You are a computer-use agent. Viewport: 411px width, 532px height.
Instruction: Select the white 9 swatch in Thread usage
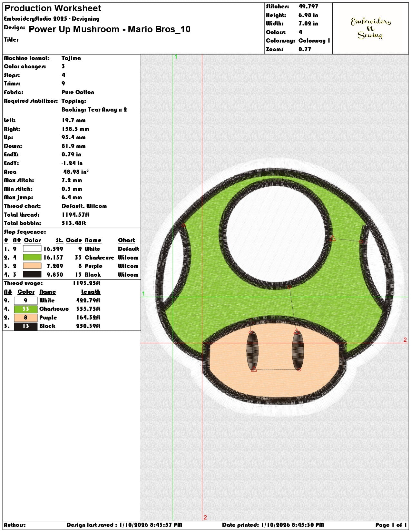tap(26, 300)
